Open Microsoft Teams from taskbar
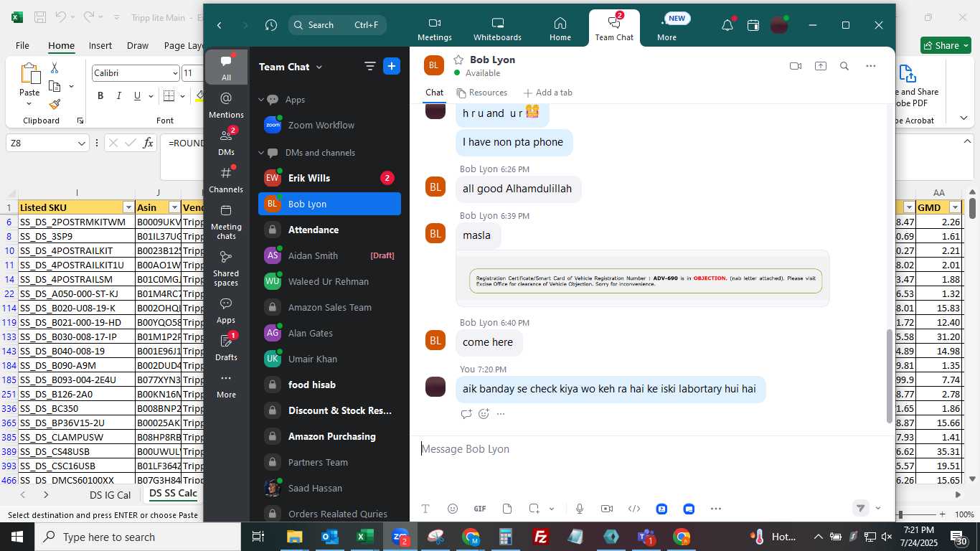The height and width of the screenshot is (551, 980). (646, 537)
